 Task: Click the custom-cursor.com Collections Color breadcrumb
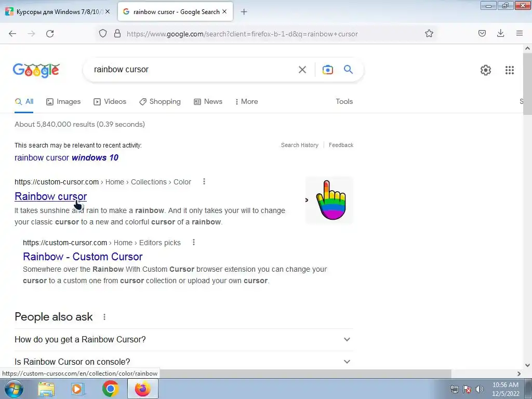pos(103,182)
